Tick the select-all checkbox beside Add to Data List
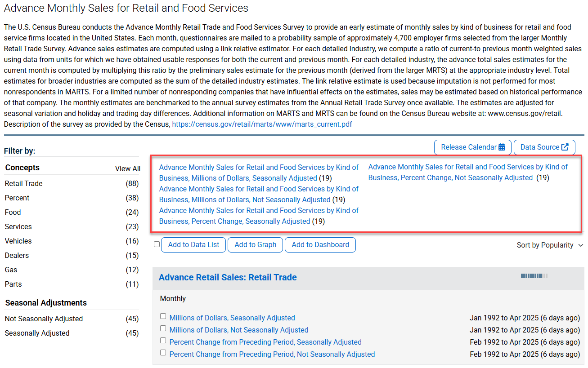The width and height of the screenshot is (588, 368). 157,244
